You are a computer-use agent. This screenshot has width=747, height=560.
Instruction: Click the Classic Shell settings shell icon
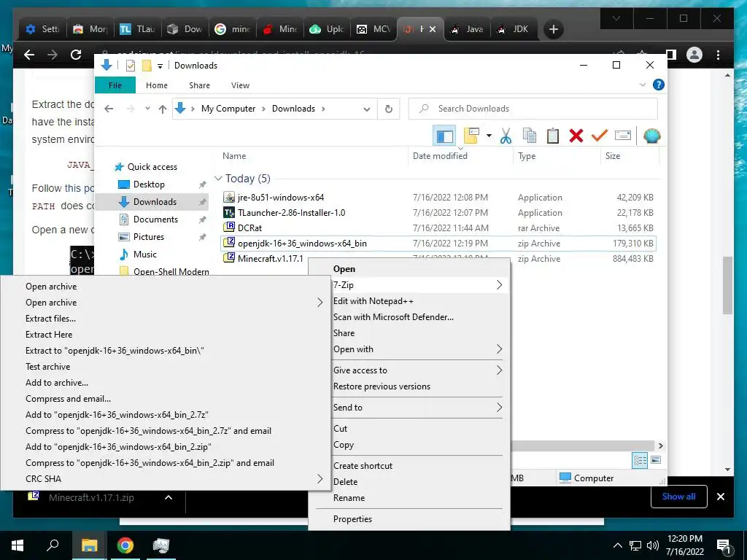point(651,136)
